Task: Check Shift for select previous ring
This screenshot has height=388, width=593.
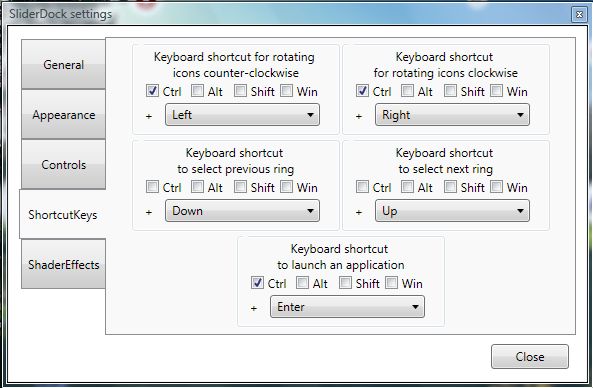Action: [240, 187]
